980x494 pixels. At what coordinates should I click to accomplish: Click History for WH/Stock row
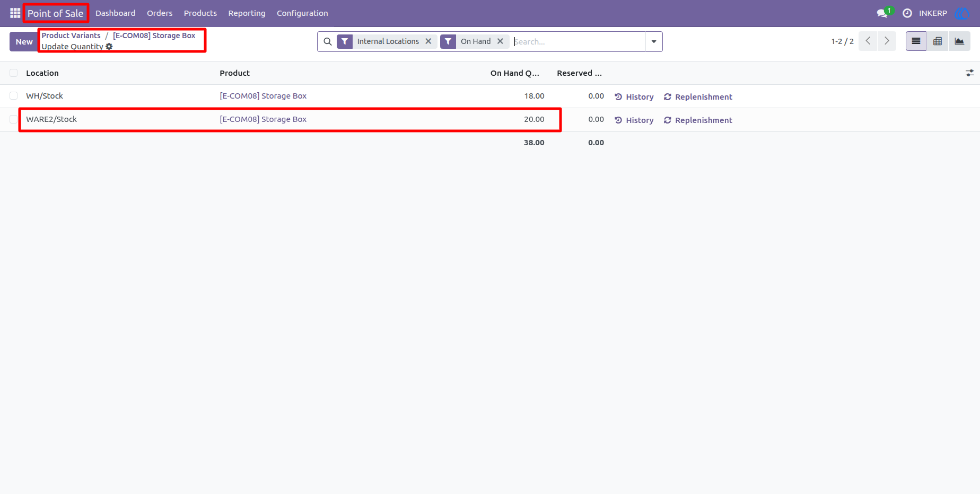pos(634,97)
